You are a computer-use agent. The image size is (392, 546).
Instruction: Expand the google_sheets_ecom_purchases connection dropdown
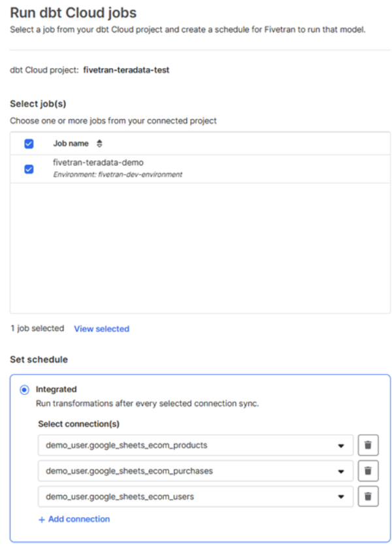tap(340, 471)
